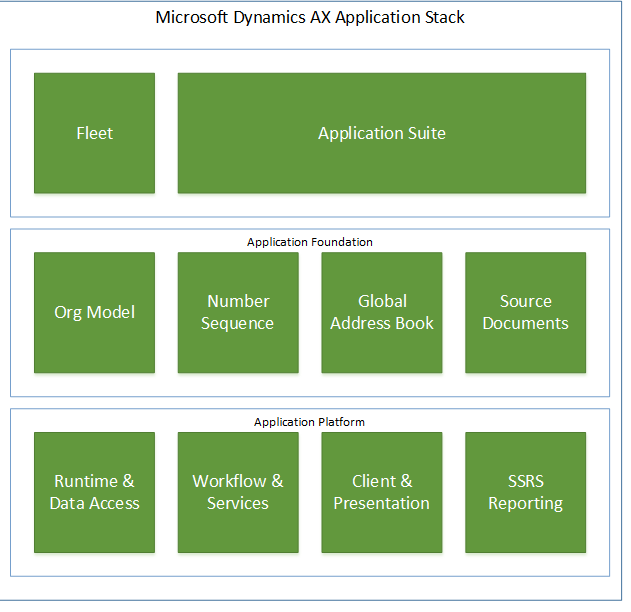The height and width of the screenshot is (612, 631).
Task: Click the 'Microsoft Dynamics AX Application Stack' title
Action: pyautogui.click(x=310, y=17)
